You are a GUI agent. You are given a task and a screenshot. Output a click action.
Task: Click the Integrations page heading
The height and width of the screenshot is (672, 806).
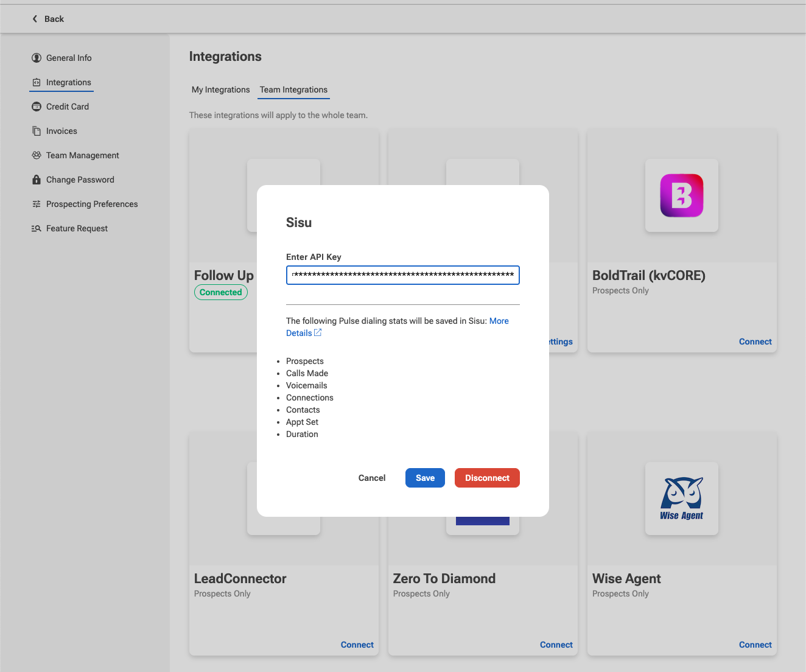point(225,57)
